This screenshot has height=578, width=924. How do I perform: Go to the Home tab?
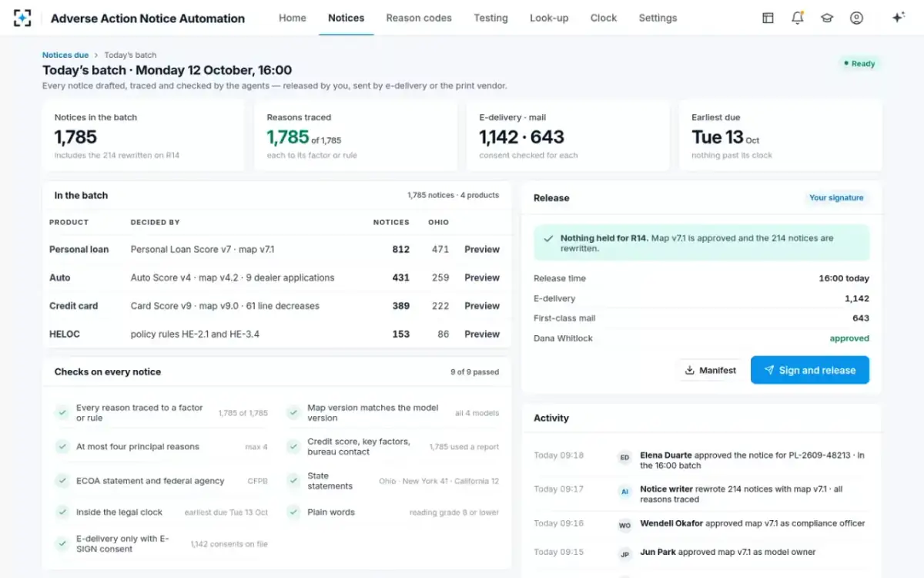point(293,18)
